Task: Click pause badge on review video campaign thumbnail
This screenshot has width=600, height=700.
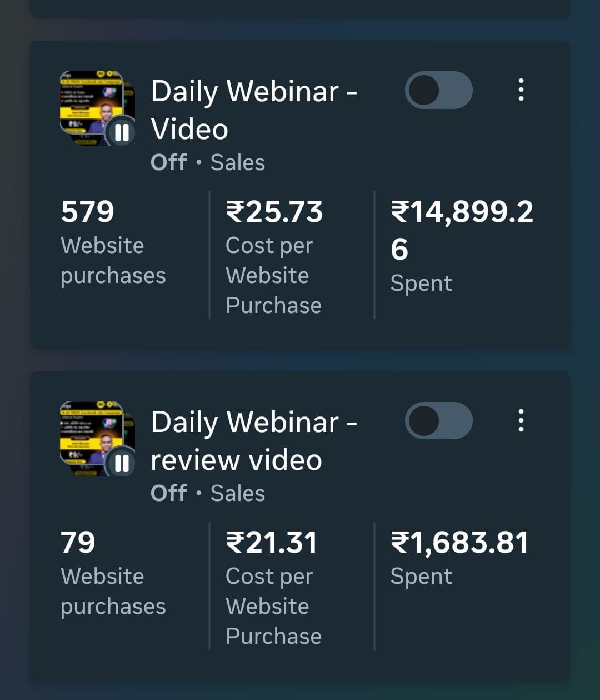Action: point(122,463)
